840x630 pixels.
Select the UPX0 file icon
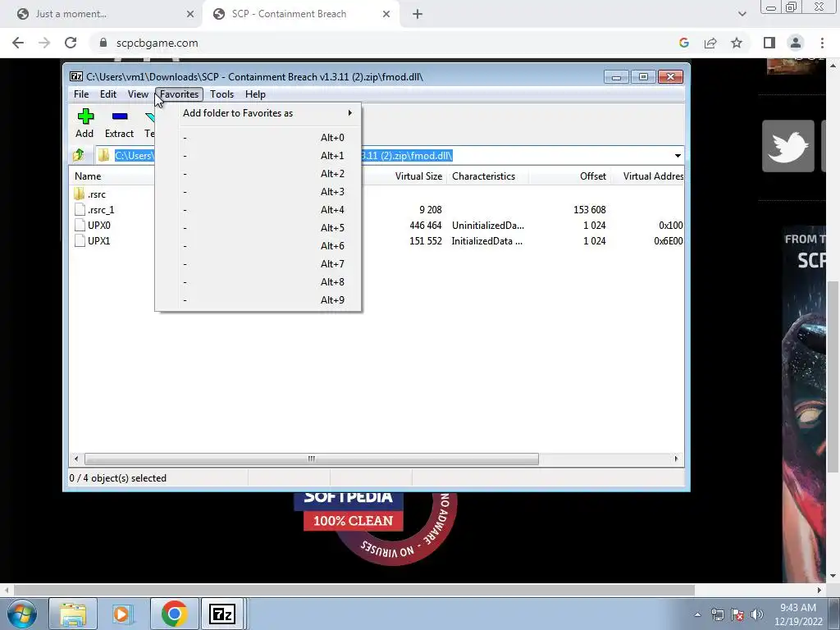[80, 225]
